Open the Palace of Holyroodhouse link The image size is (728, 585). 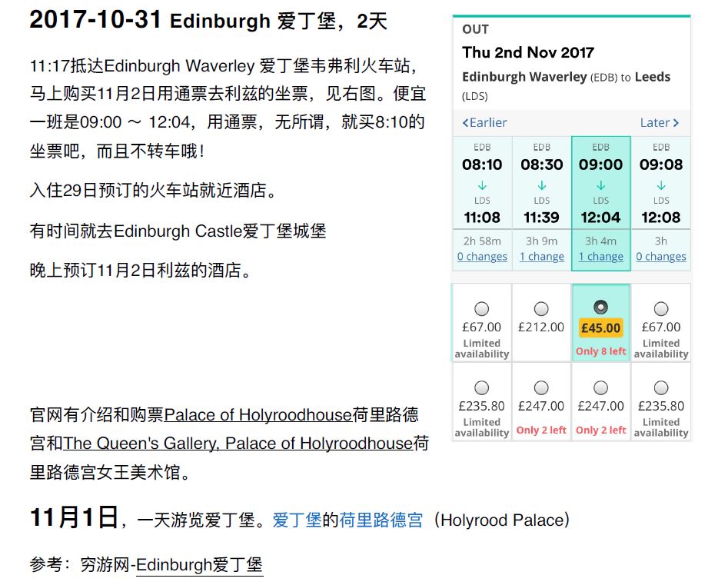tap(258, 416)
